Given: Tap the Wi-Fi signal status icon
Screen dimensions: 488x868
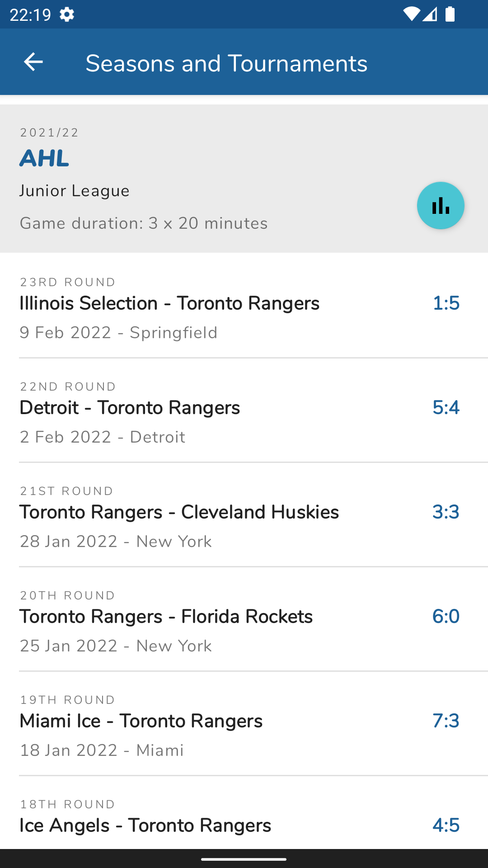Looking at the screenshot, I should 411,14.
